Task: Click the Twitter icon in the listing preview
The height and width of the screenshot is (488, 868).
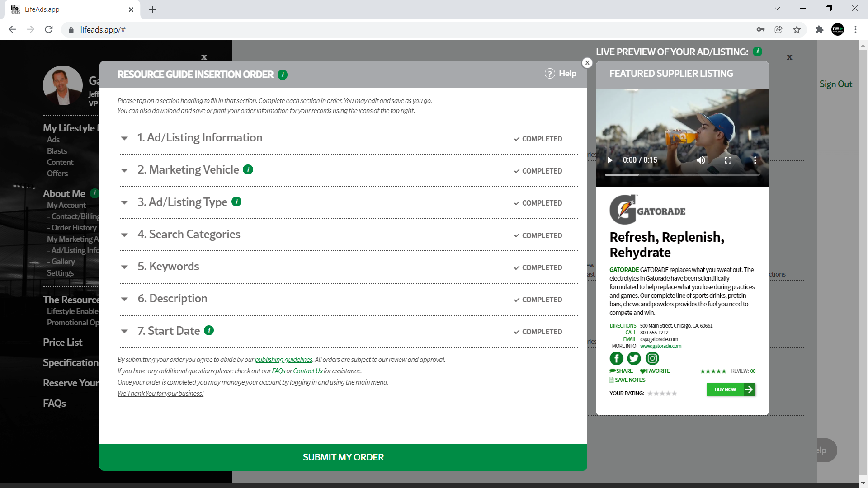Action: [x=634, y=358]
